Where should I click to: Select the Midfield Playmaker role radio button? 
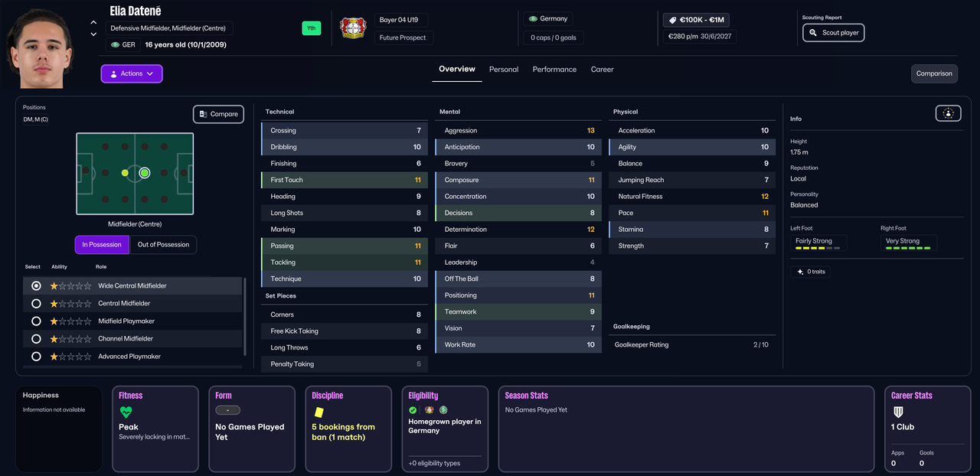click(x=36, y=321)
